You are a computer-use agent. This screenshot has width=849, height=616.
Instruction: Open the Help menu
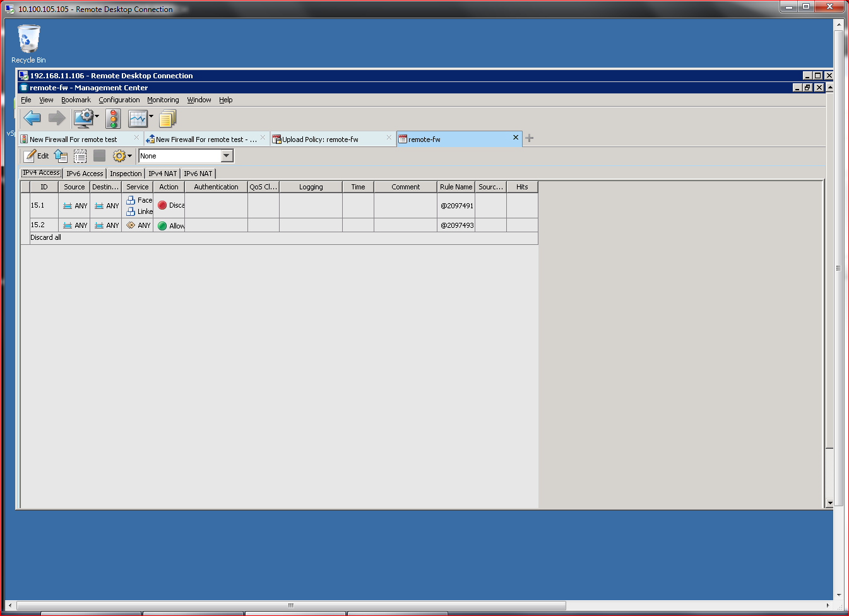click(225, 100)
